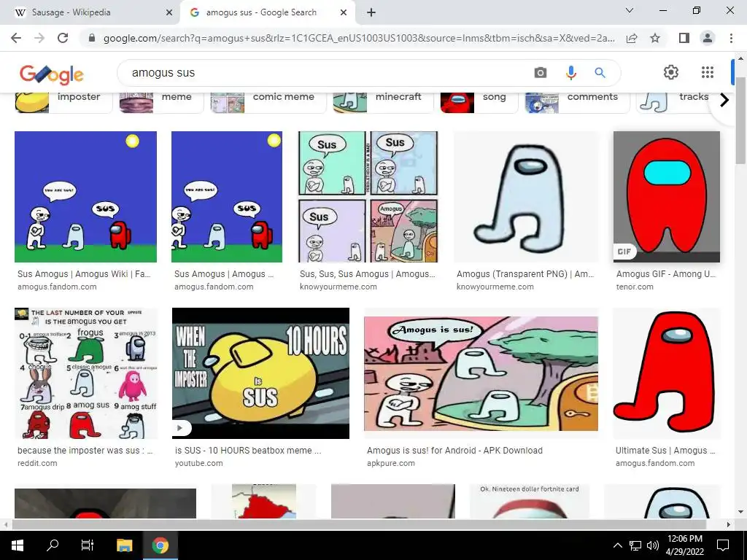The image size is (747, 560).
Task: Search by image with camera icon
Action: [x=541, y=73]
